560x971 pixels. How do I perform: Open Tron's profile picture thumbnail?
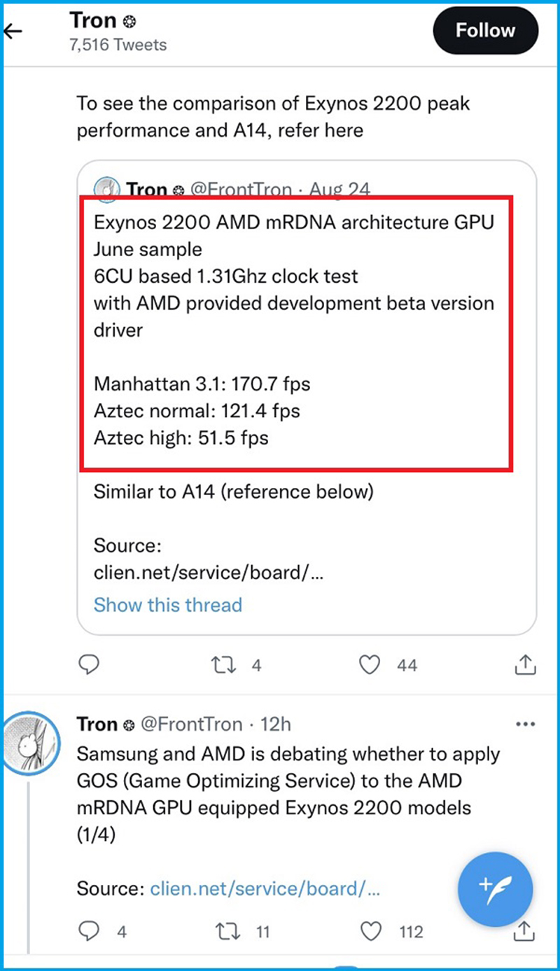coord(31,743)
